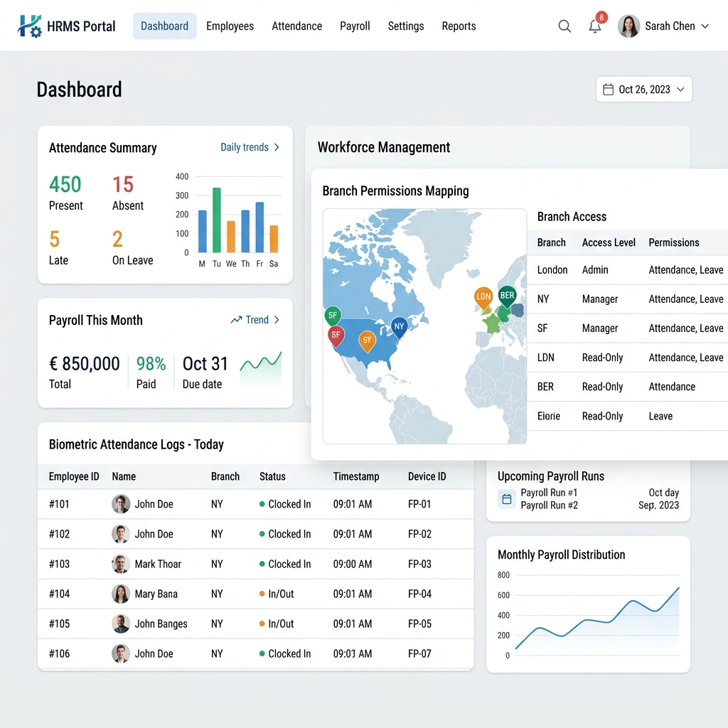Click the 98% Paid value

point(151,363)
